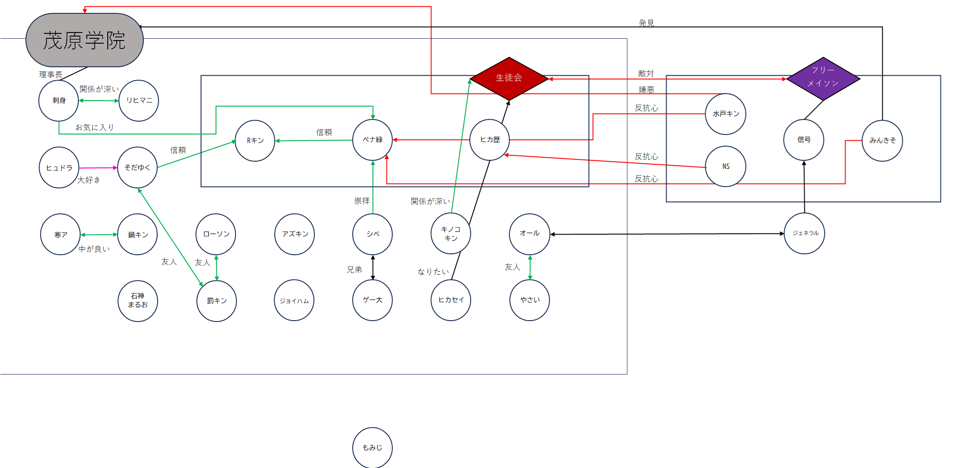Select the 嫌悪 label
The width and height of the screenshot is (980, 468).
coord(647,90)
